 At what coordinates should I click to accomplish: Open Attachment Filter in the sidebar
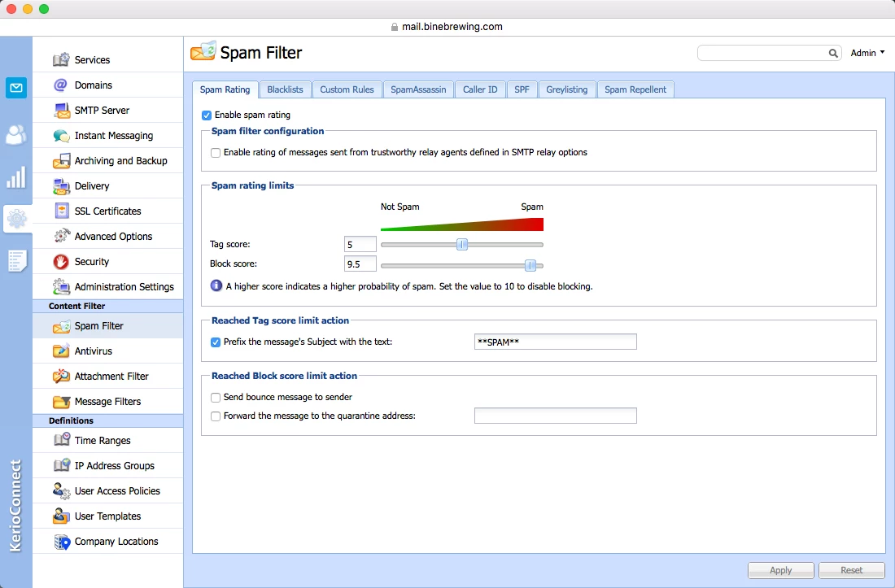click(111, 377)
